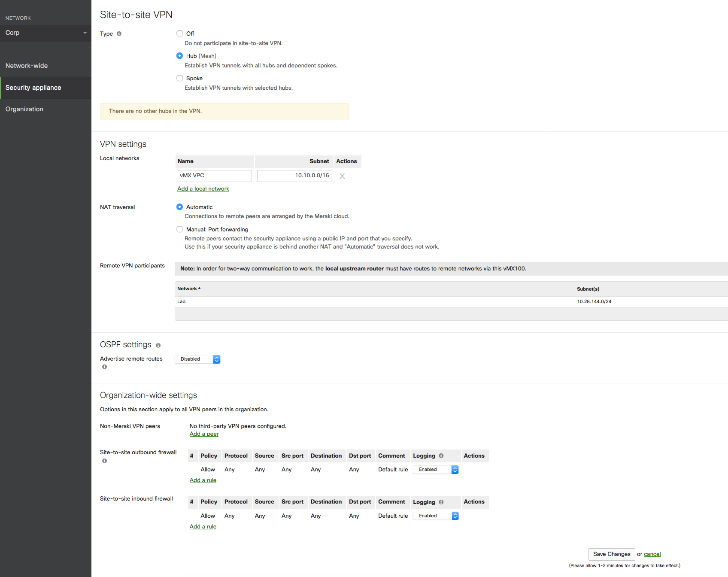Click info icon under Site-to-site outbound firewall
This screenshot has height=577, width=728.
[x=104, y=461]
